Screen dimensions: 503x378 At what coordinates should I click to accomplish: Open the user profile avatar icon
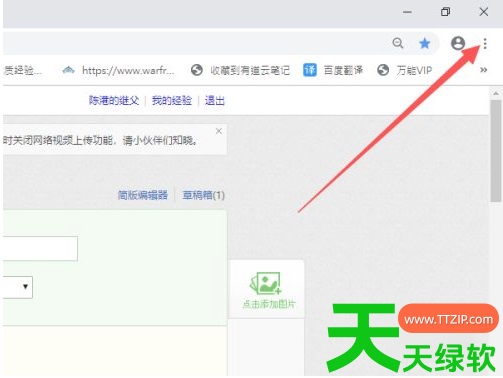(458, 43)
